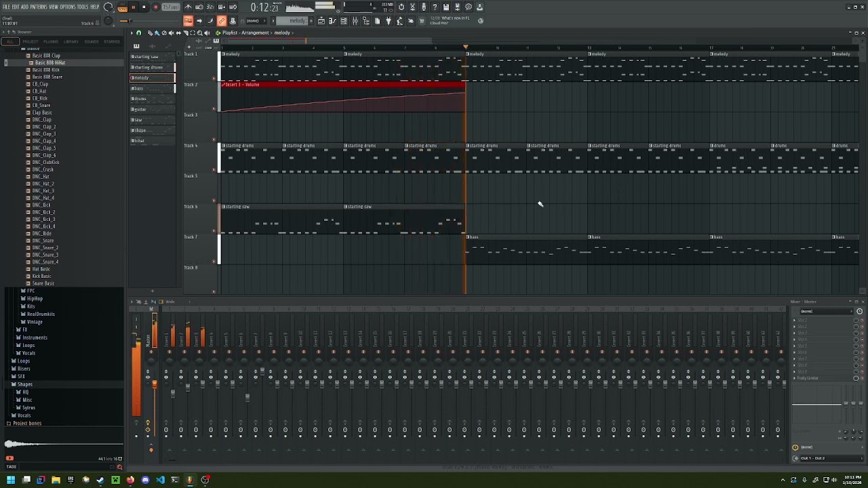868x488 pixels.
Task: Adjust the main volume slider in toolbar
Action: [x=130, y=21]
